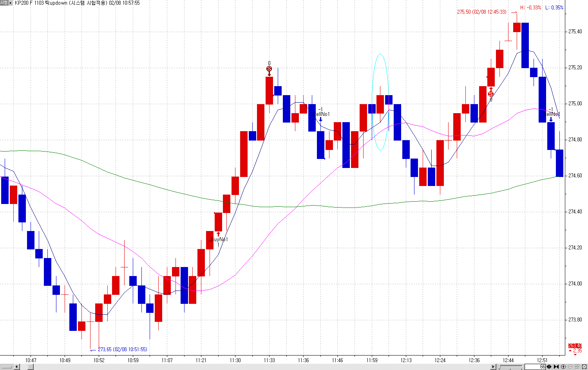The width and height of the screenshot is (588, 370).
Task: Click the bar count input field showing 66
Action: [x=535, y=367]
